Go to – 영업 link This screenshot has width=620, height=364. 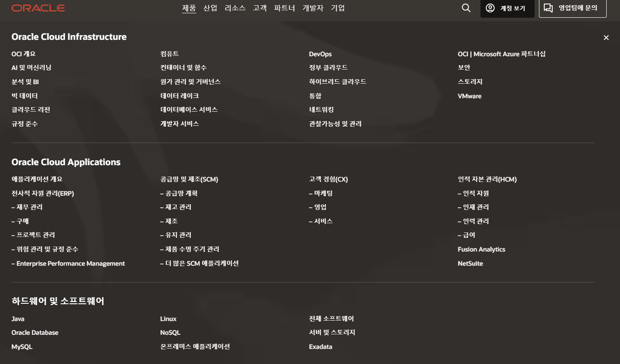pyautogui.click(x=318, y=207)
